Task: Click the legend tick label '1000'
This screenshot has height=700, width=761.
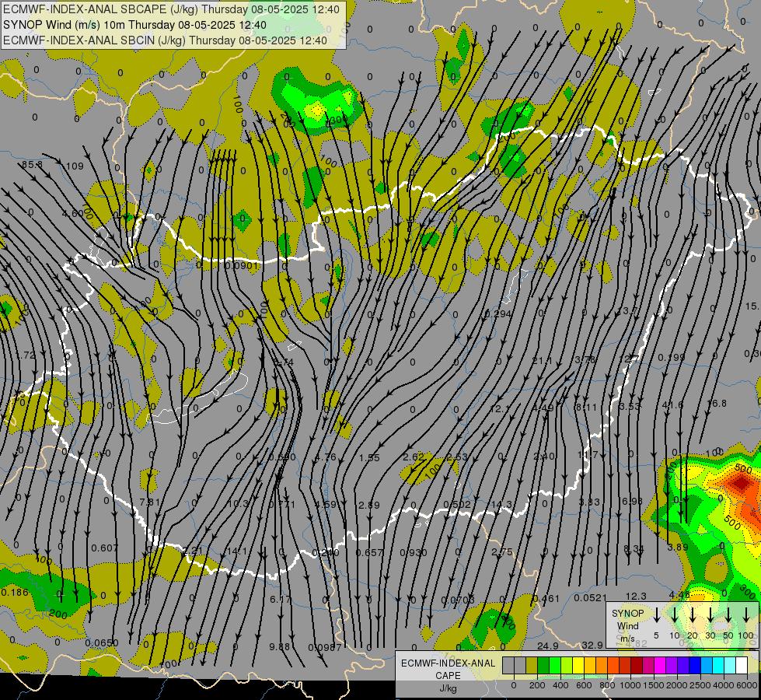Action: [630, 685]
